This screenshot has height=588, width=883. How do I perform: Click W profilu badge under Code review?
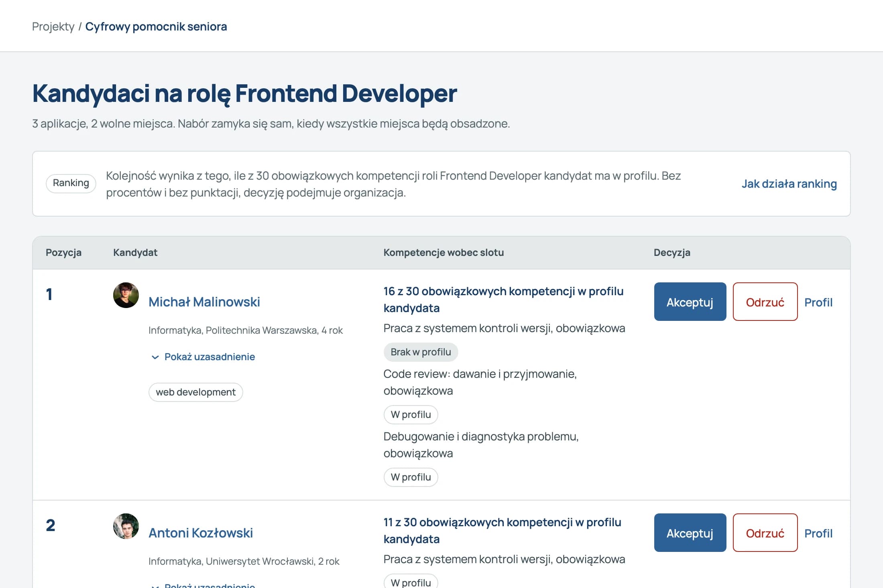(x=411, y=414)
